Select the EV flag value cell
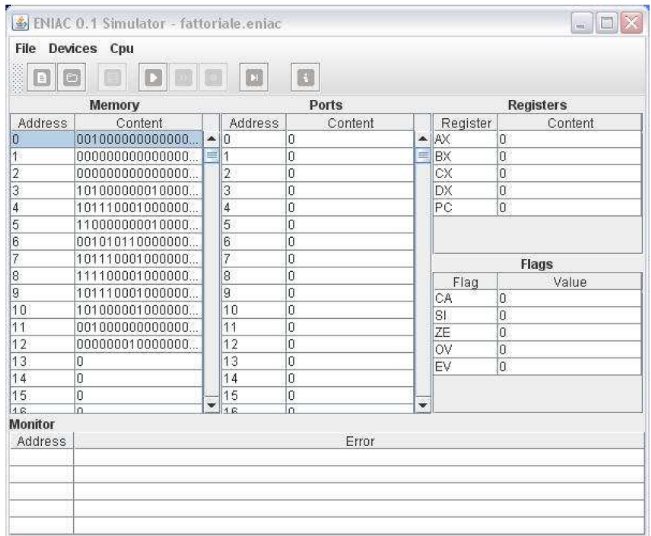651x536 pixels. 570,367
